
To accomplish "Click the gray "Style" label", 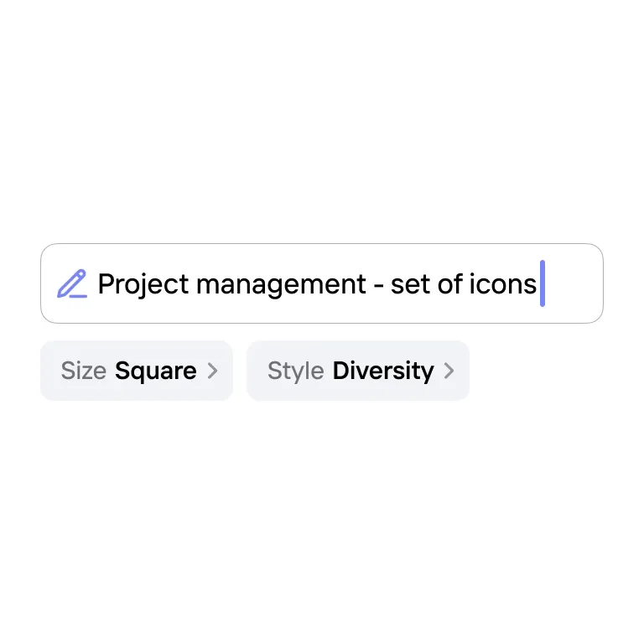I will click(296, 371).
